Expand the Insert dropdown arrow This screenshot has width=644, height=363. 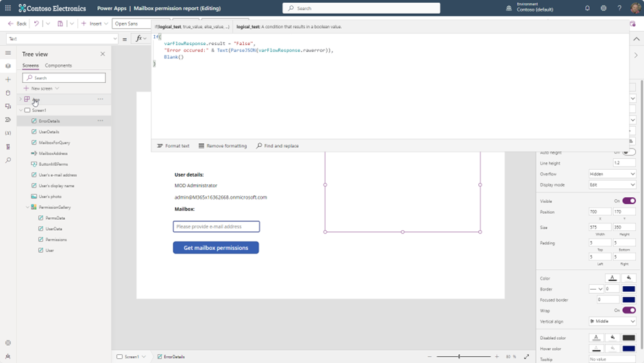pos(106,23)
